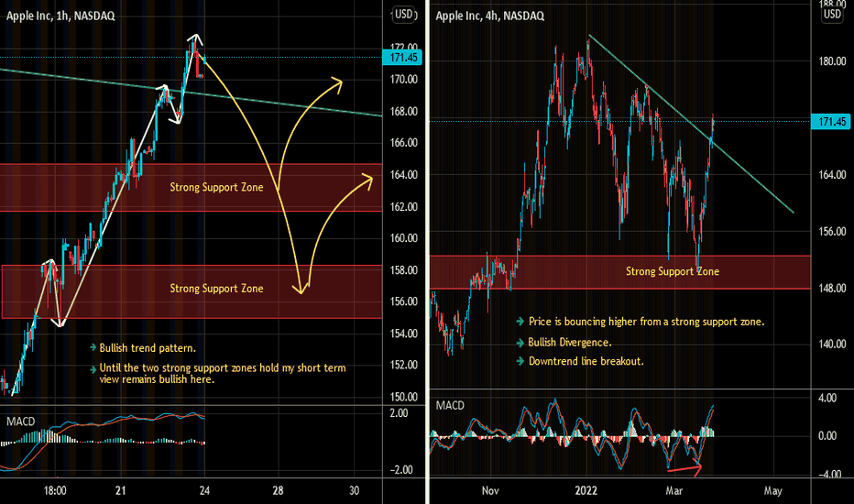Click the 'Apple Inc, 1h, NASDAQ' chart title
Viewport: 854px width, 504px height.
point(60,16)
